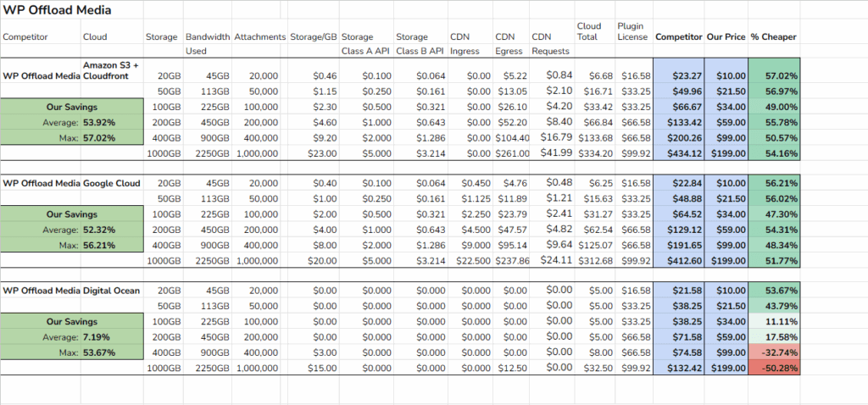Click the cloud total $8.00

pos(595,352)
